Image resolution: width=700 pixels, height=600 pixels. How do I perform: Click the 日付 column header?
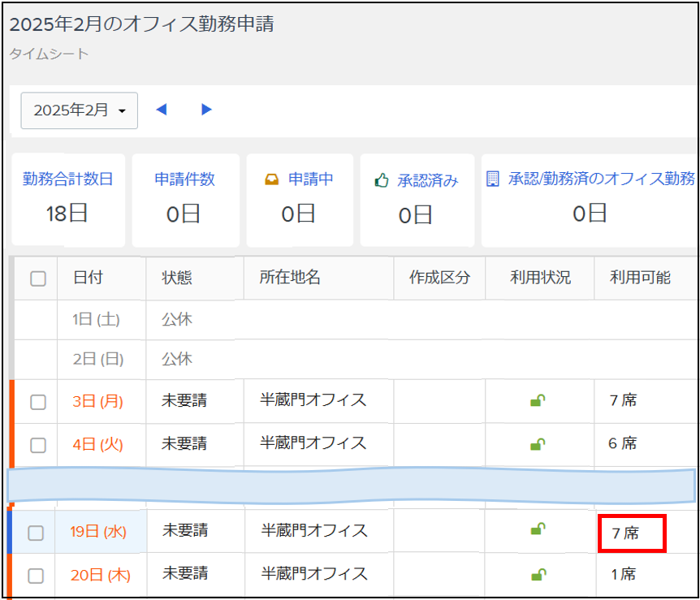point(88,278)
